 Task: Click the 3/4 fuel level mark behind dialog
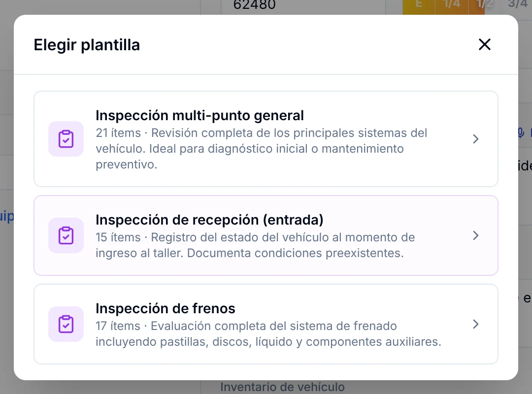(517, 4)
